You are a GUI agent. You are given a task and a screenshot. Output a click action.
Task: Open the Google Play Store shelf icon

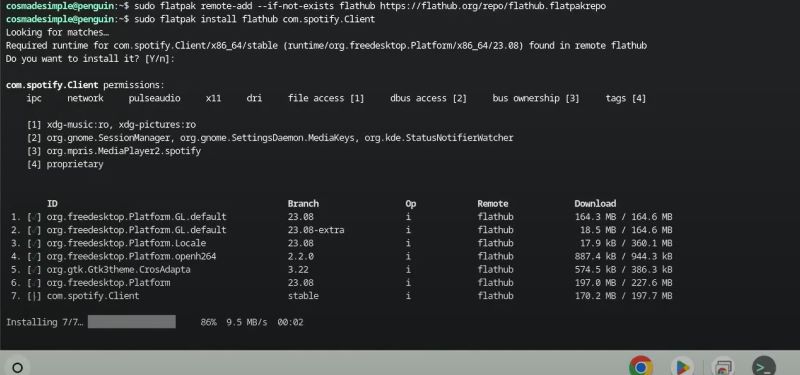click(x=682, y=367)
